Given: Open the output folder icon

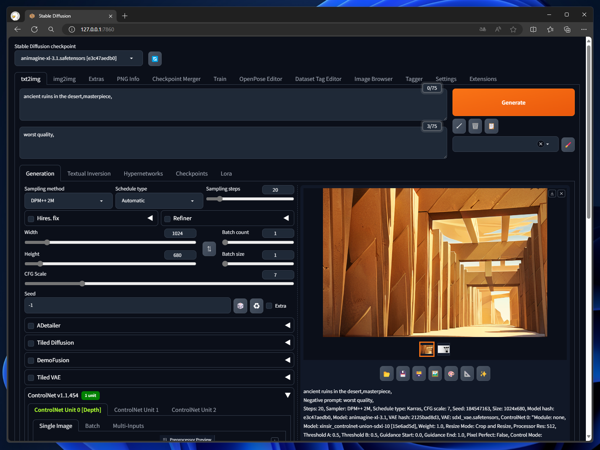Looking at the screenshot, I should point(386,373).
